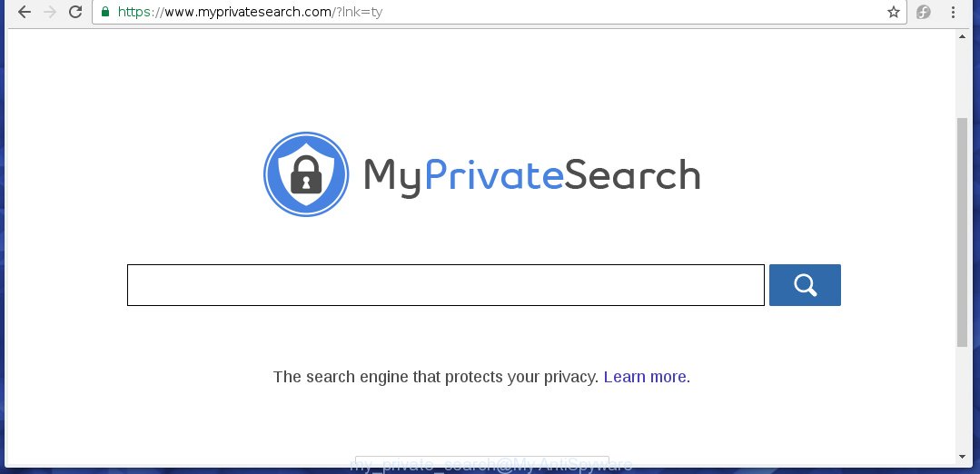Click the vertical scrollbar thumb
980x474 pixels.
[963, 232]
